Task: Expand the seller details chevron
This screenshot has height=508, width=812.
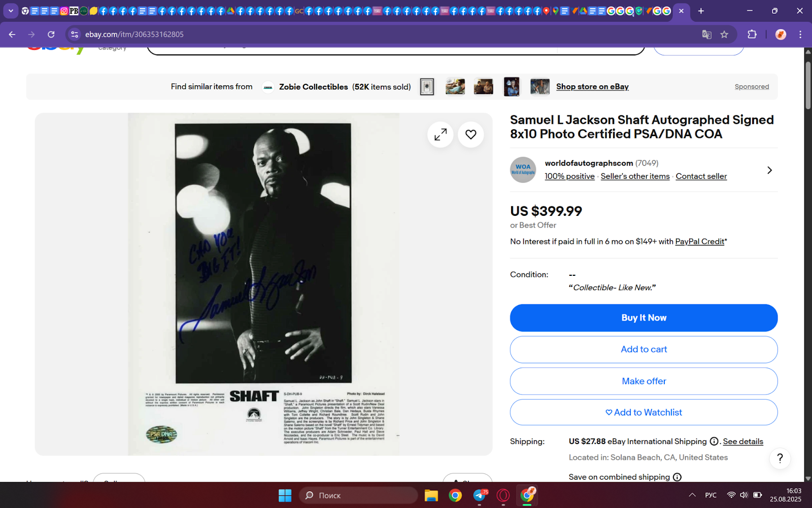Action: click(769, 170)
